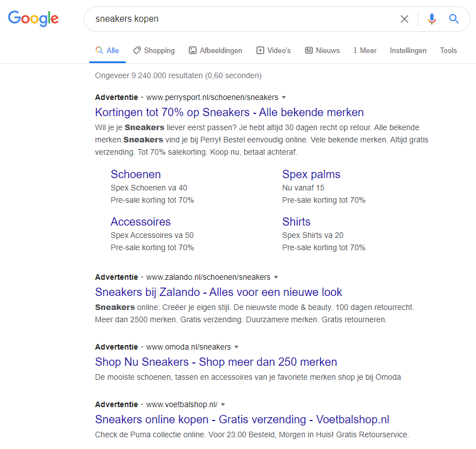Switch to Afbeeldingen tab
The width and height of the screenshot is (476, 449).
tap(216, 50)
